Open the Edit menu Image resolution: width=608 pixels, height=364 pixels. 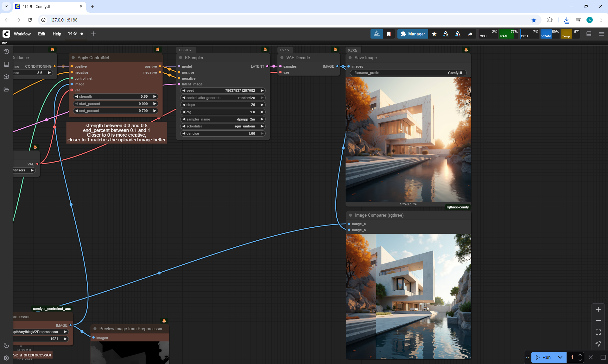(x=41, y=34)
